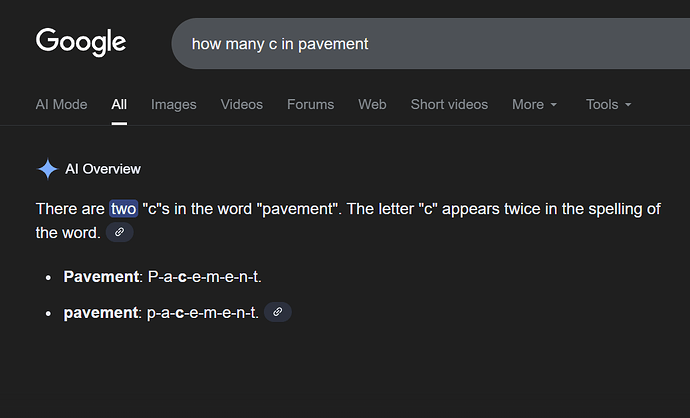Click the lowercase 'p-a-c-e-m-e-n-t.' spelling text
690x418 pixels.
click(203, 313)
